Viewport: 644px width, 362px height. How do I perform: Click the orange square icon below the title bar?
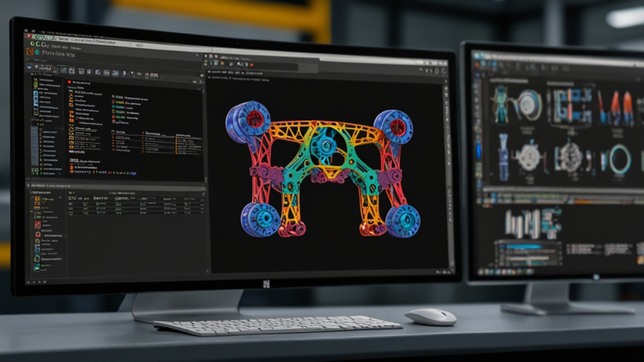30,52
